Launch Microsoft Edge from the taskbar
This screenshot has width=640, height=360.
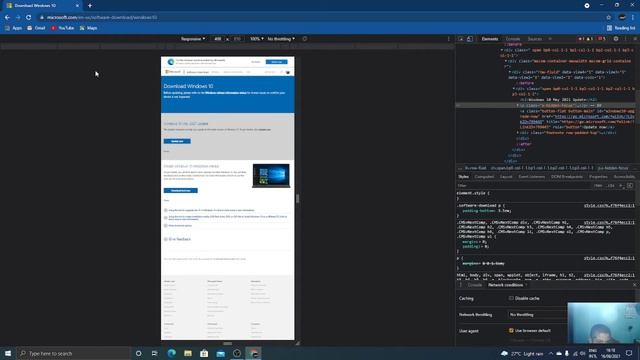coord(171,353)
